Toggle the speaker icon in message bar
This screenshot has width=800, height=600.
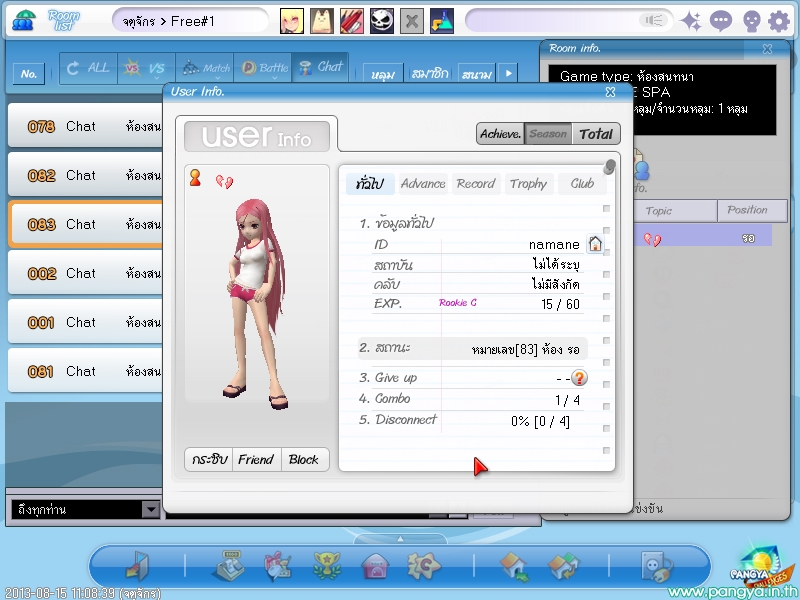[x=654, y=20]
